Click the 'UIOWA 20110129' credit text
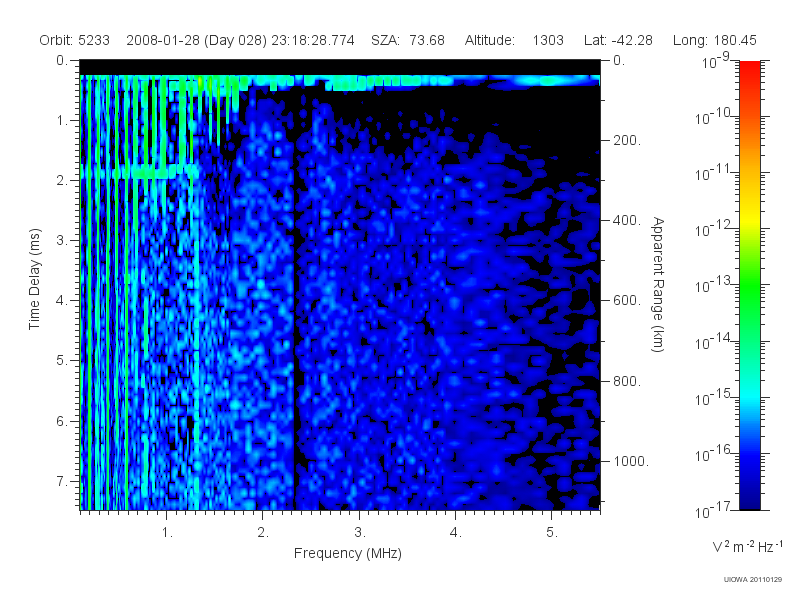This screenshot has width=800, height=600. [x=753, y=580]
